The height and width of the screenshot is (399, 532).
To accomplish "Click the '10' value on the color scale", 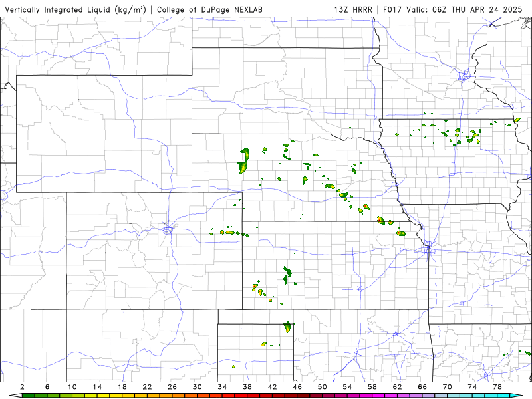I will coord(72,387).
